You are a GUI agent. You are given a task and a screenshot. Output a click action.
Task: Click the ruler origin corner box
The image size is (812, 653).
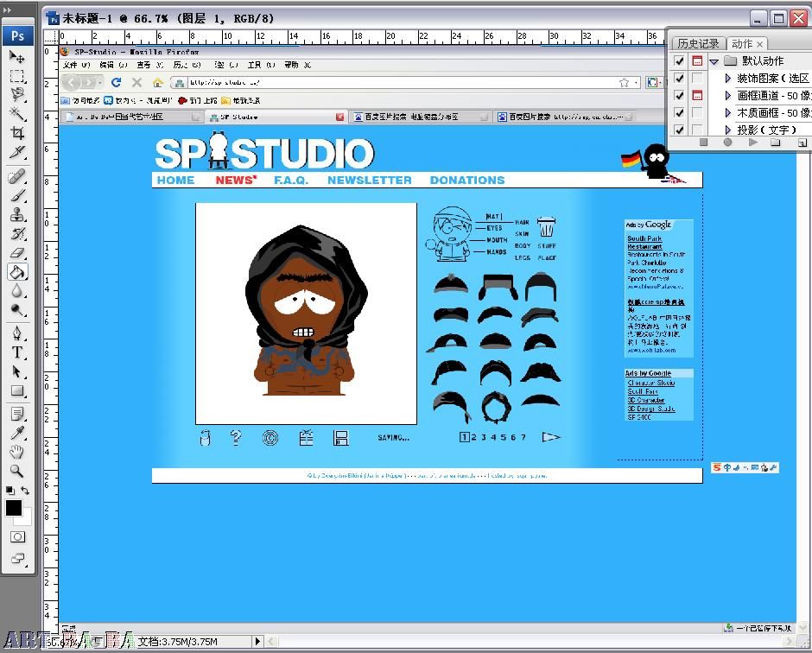50,37
